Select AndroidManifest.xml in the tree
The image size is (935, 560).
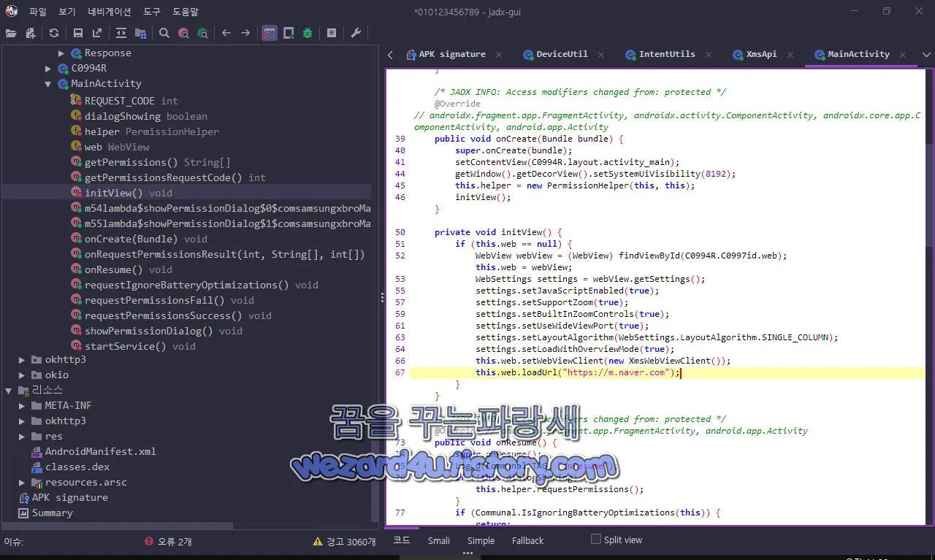(100, 451)
